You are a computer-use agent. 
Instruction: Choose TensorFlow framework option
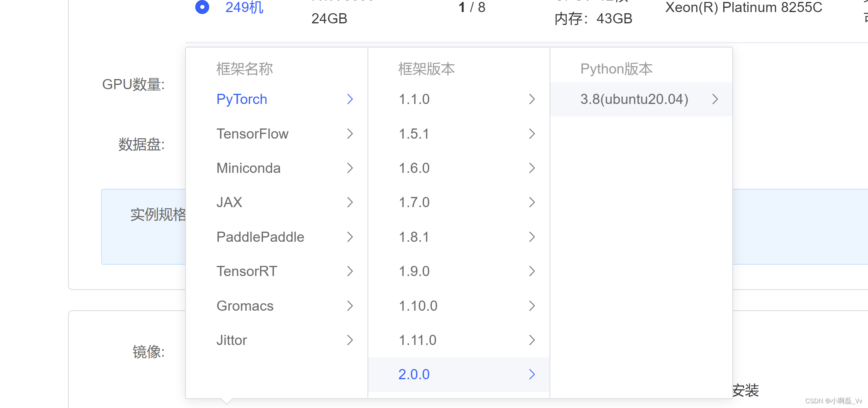coord(252,134)
